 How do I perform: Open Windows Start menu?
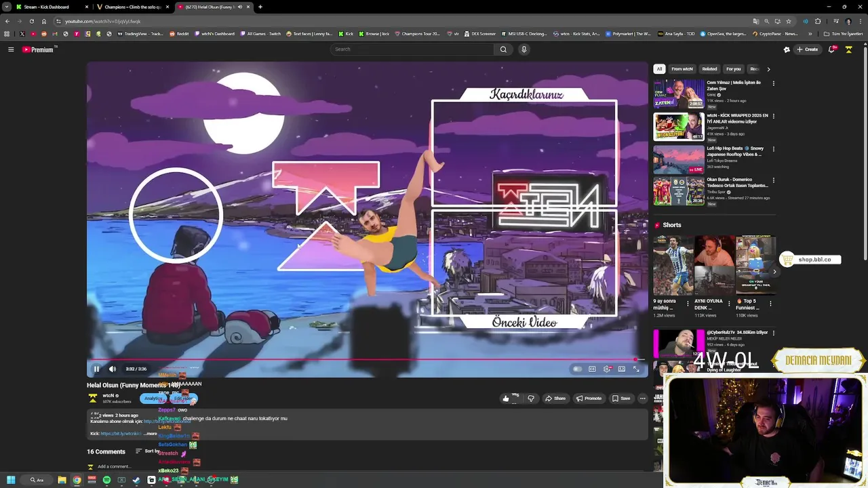pos(11,480)
